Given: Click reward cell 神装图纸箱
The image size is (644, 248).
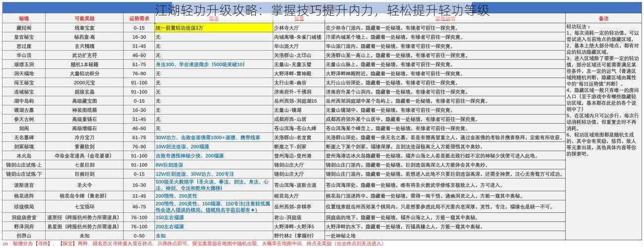Looking at the screenshot, I should 85,110.
